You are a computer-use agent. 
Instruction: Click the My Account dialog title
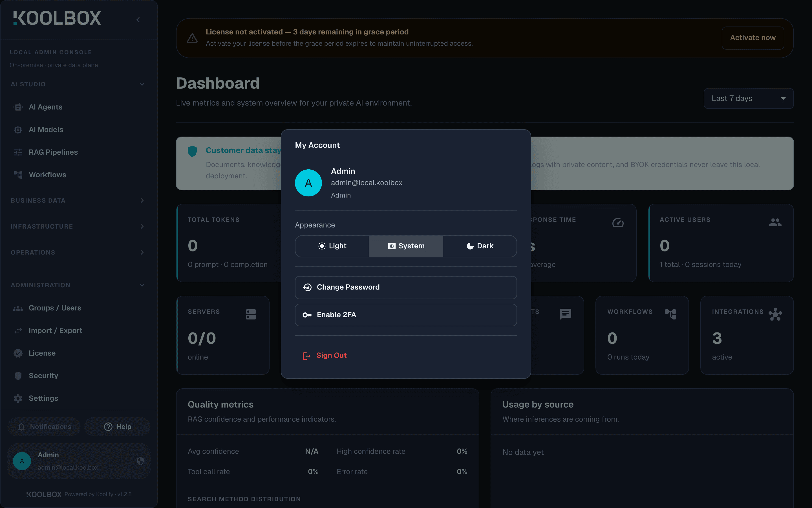[317, 145]
